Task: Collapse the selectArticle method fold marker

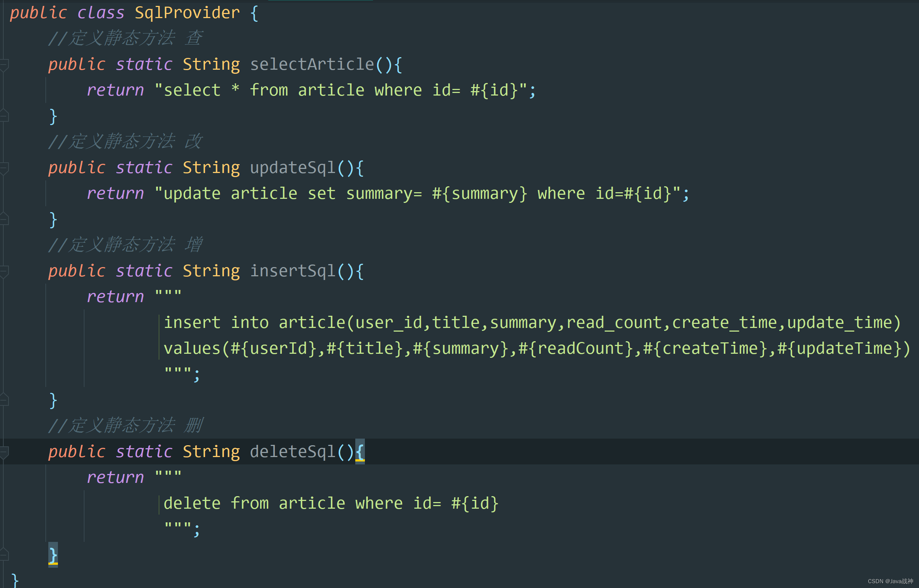Action: [x=4, y=65]
